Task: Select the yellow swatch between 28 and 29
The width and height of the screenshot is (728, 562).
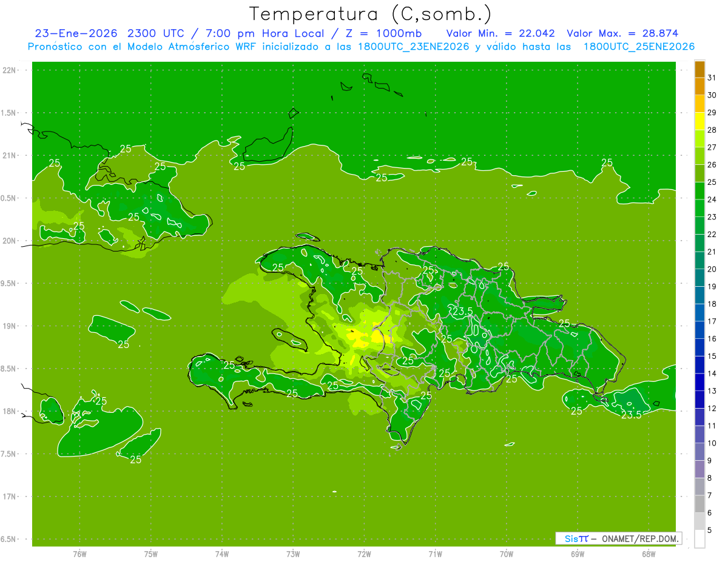Action: pyautogui.click(x=699, y=121)
